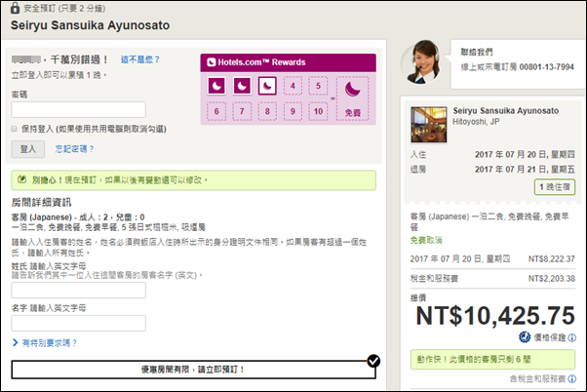Screen dimensions: 587x392
Task: Click reward night slot number 6
Action: (216, 111)
